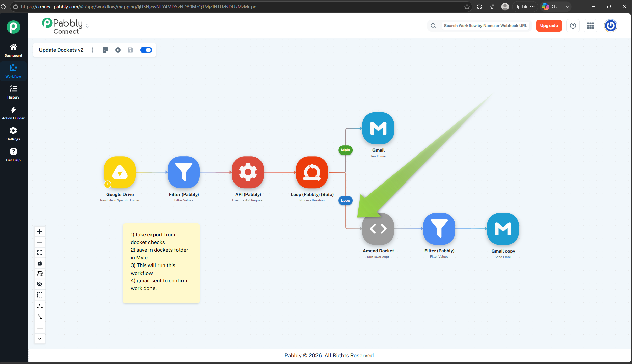Image resolution: width=632 pixels, height=364 pixels.
Task: Click the "Execute API Request" subtitle
Action: (248, 200)
